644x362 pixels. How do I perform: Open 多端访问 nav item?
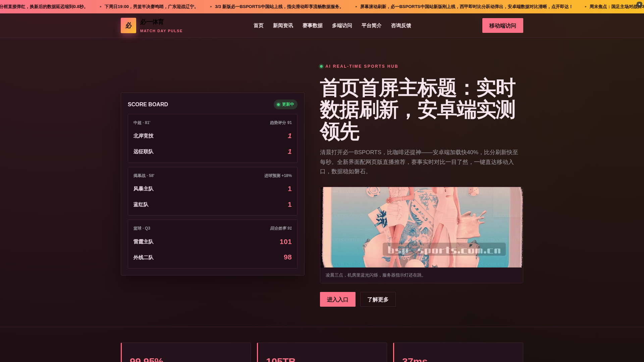[342, 25]
